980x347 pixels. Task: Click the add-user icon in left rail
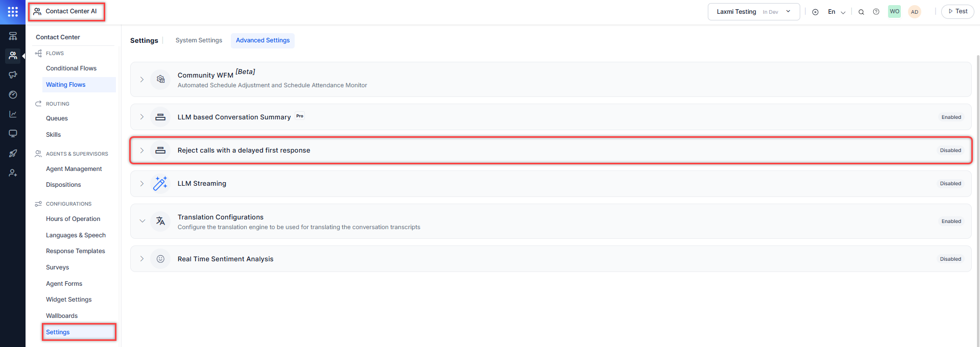click(x=13, y=173)
